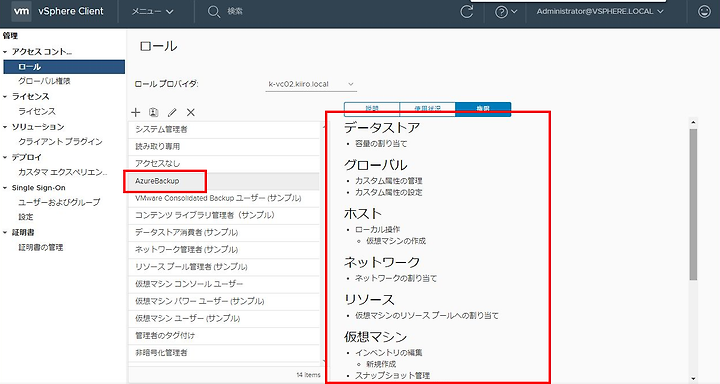The image size is (720, 384).
Task: Click カスタム属性の管理 privilege text
Action: click(389, 181)
